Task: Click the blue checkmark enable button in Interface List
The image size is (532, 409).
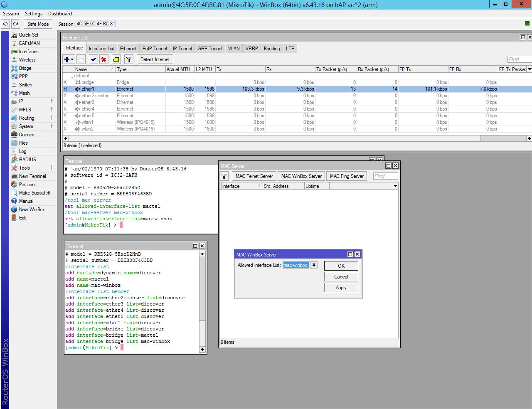Action: pos(94,59)
